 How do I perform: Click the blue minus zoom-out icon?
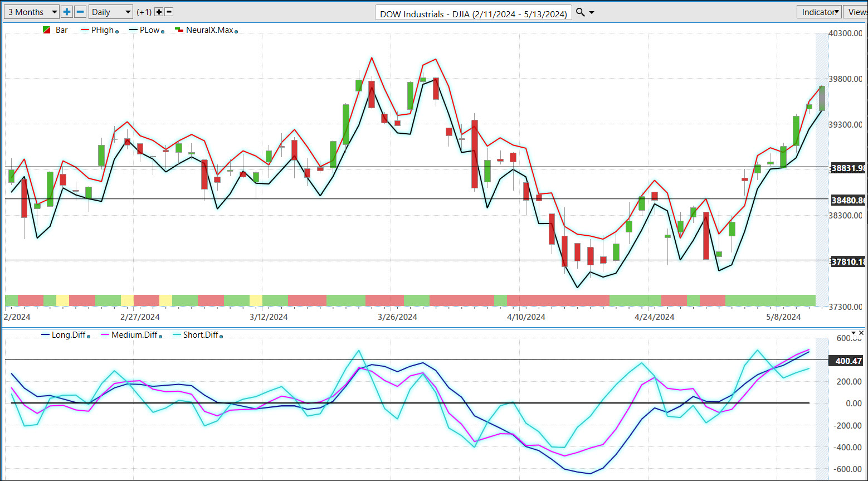click(80, 12)
